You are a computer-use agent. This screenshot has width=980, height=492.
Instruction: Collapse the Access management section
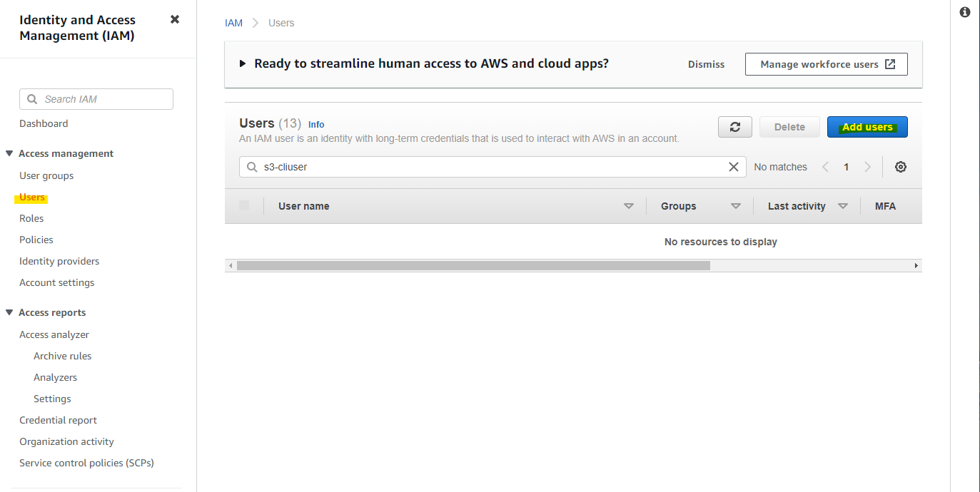click(x=9, y=153)
